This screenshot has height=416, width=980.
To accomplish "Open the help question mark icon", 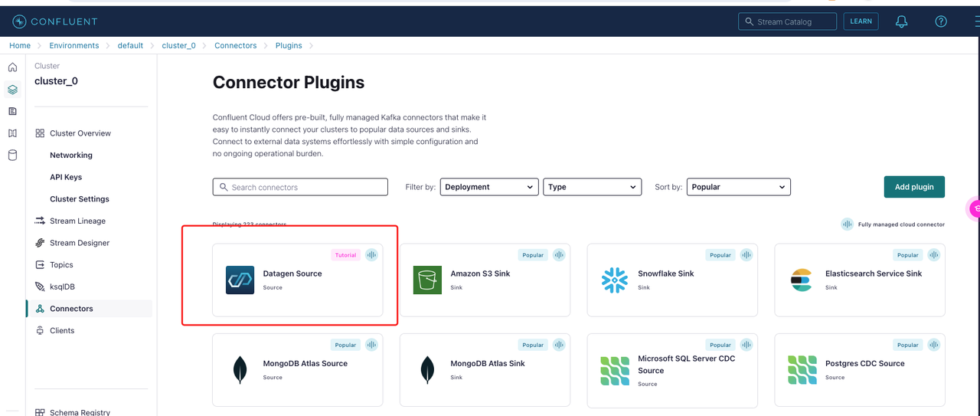I will click(941, 21).
